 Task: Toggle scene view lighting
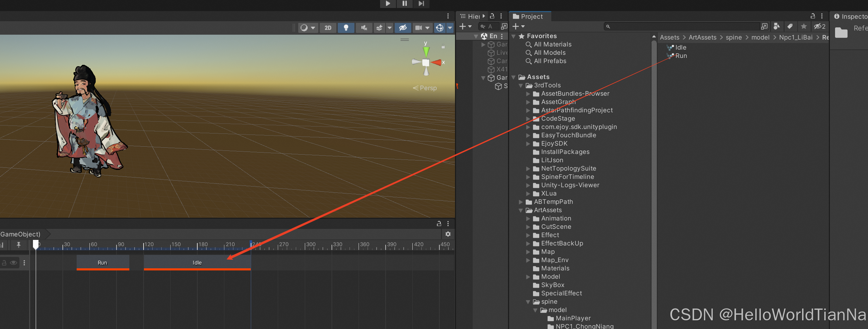pyautogui.click(x=346, y=28)
